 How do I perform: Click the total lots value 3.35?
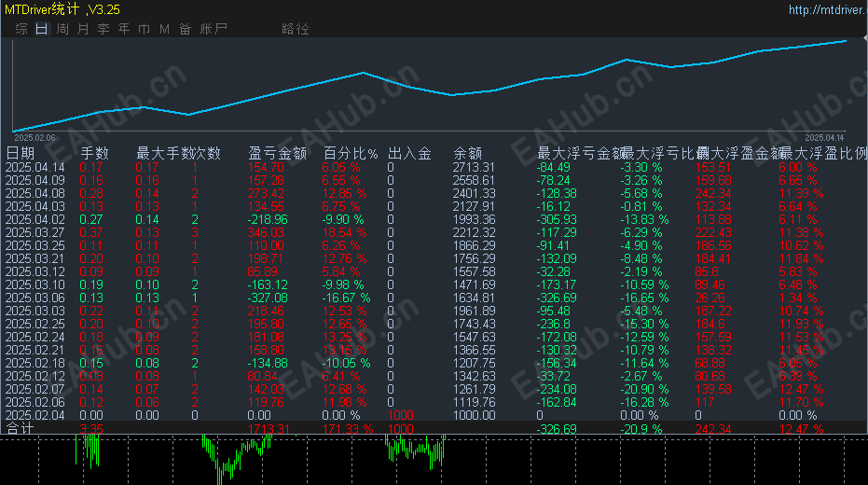(x=91, y=429)
